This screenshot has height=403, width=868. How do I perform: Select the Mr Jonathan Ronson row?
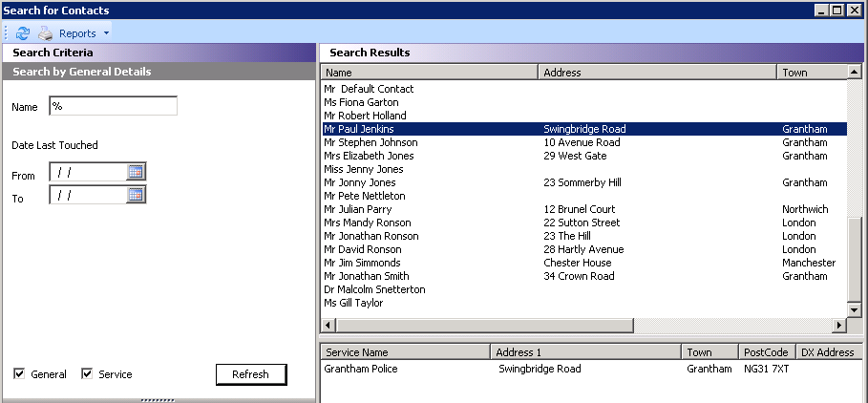pos(584,236)
